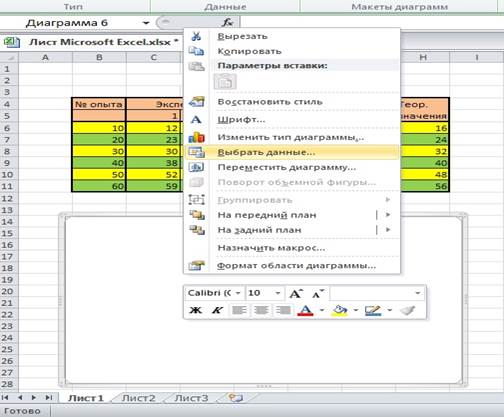504x417 pixels.
Task: Apply shape outline color pen
Action: coord(373,310)
